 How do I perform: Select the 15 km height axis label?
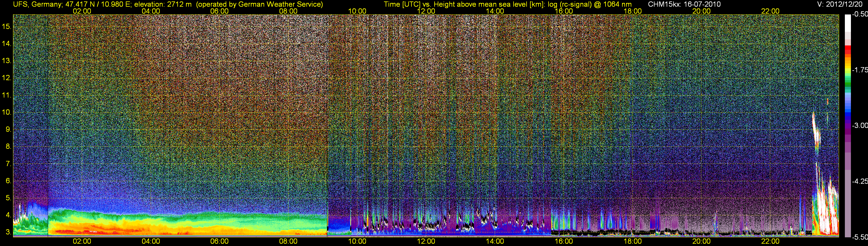(x=6, y=26)
